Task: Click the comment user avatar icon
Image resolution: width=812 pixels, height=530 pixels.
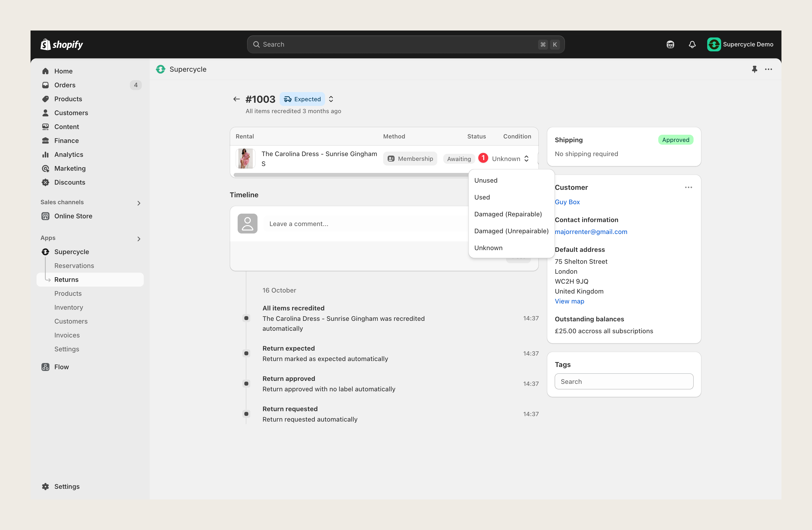Action: coord(247,224)
